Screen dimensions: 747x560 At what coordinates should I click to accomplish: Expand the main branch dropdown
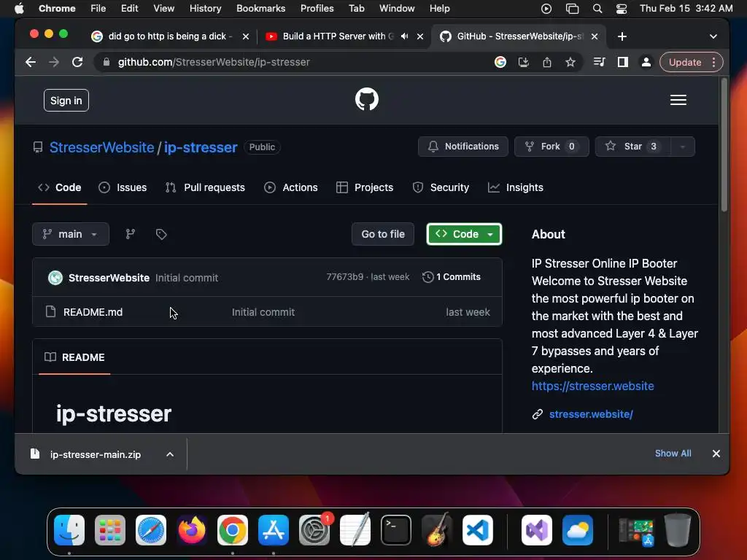point(71,234)
